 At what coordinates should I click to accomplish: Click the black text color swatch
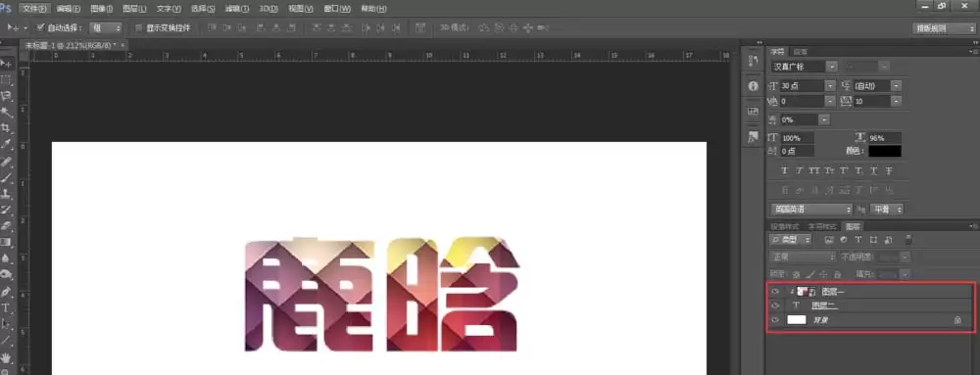click(884, 151)
